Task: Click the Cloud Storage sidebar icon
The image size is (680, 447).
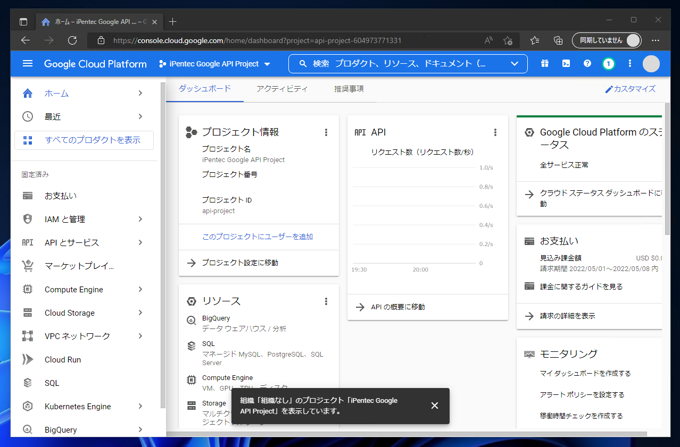Action: [x=27, y=313]
